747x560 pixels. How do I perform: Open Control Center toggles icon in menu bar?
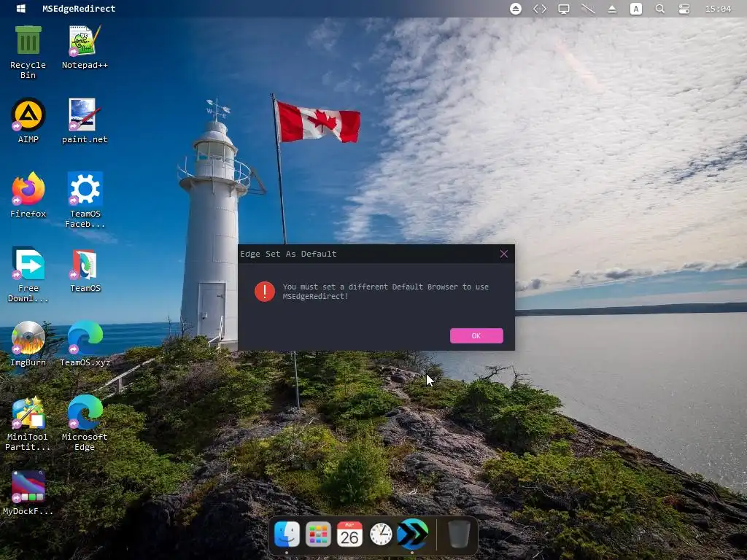point(684,9)
